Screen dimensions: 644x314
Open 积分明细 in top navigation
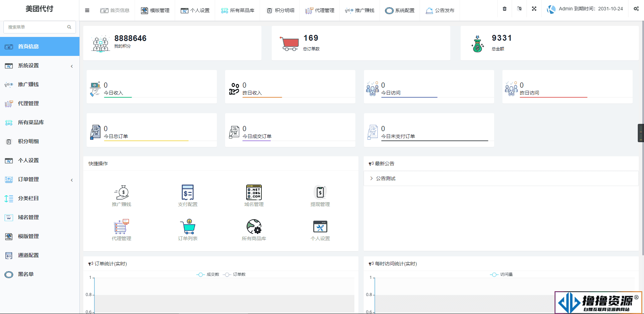(280, 10)
